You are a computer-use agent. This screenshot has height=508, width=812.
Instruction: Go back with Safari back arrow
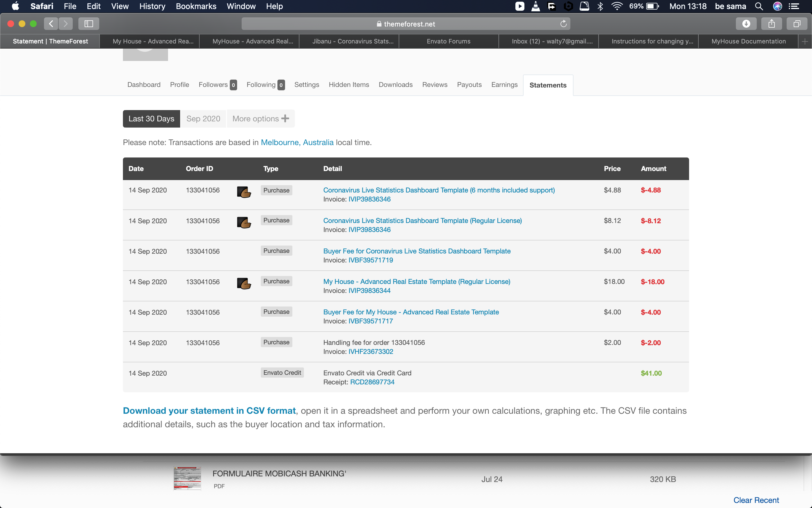51,23
